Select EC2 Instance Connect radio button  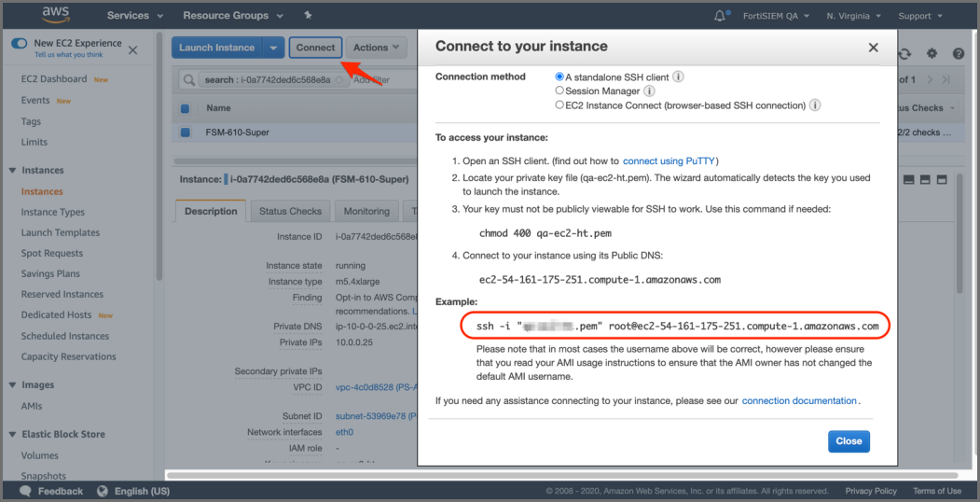559,105
